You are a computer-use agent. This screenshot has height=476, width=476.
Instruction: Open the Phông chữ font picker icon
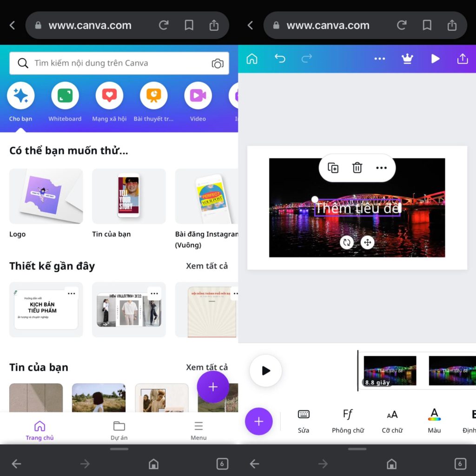coord(347,421)
